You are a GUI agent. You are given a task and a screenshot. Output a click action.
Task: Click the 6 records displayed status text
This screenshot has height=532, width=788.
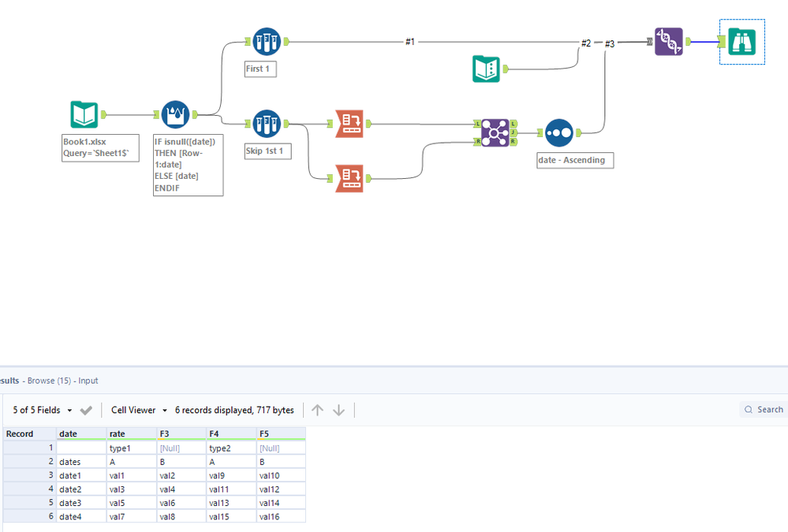(234, 410)
